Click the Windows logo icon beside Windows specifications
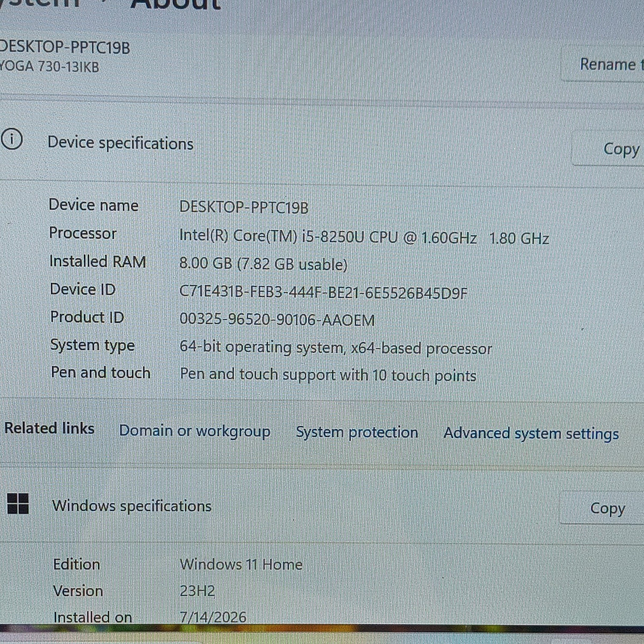 (18, 503)
